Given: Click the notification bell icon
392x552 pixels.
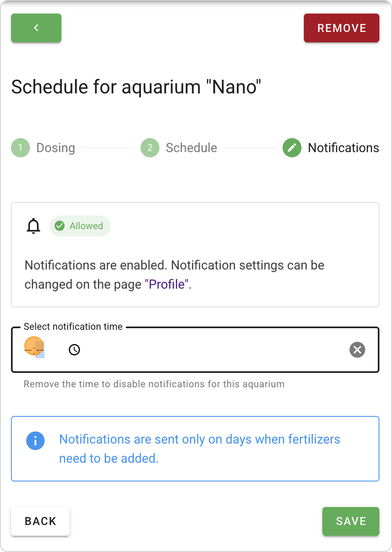Looking at the screenshot, I should [x=33, y=226].
